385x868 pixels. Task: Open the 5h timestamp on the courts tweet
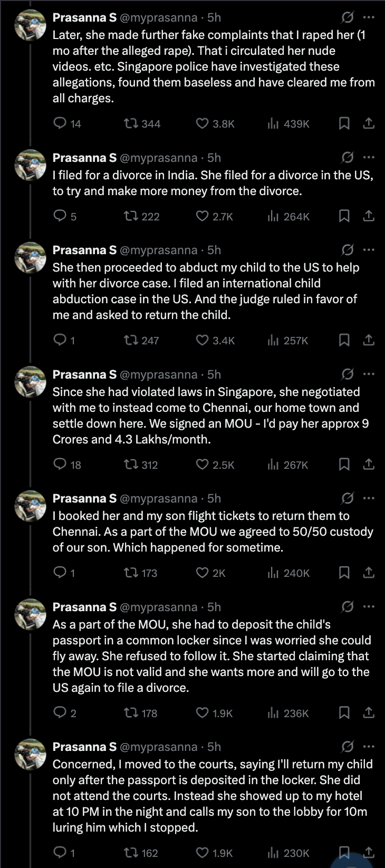click(x=214, y=747)
